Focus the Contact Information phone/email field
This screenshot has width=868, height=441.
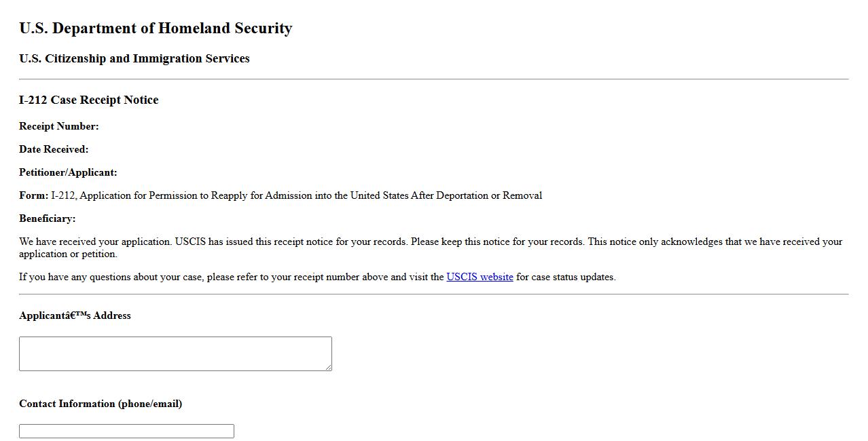point(126,431)
